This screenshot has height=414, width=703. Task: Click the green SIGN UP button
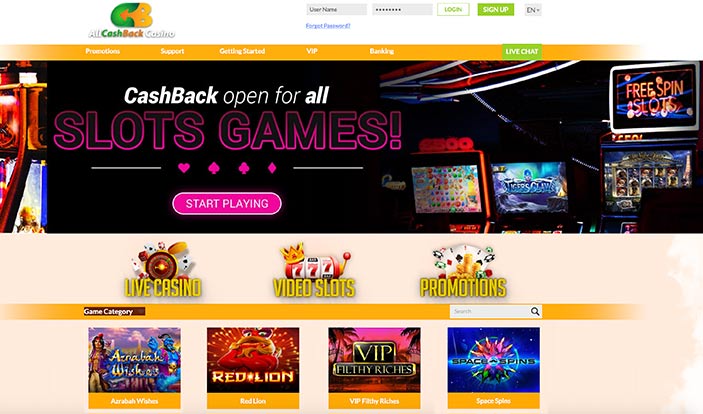[x=495, y=9]
